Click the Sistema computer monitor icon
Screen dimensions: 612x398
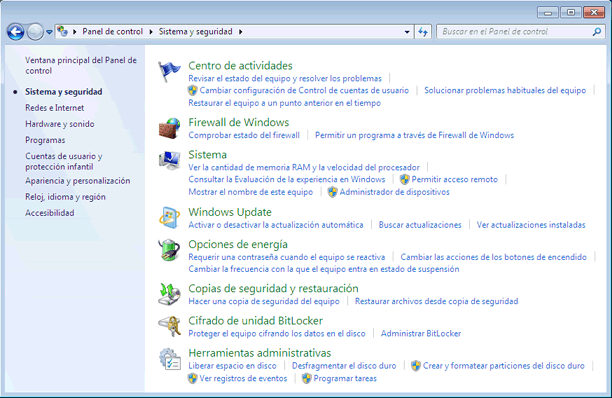click(x=169, y=160)
